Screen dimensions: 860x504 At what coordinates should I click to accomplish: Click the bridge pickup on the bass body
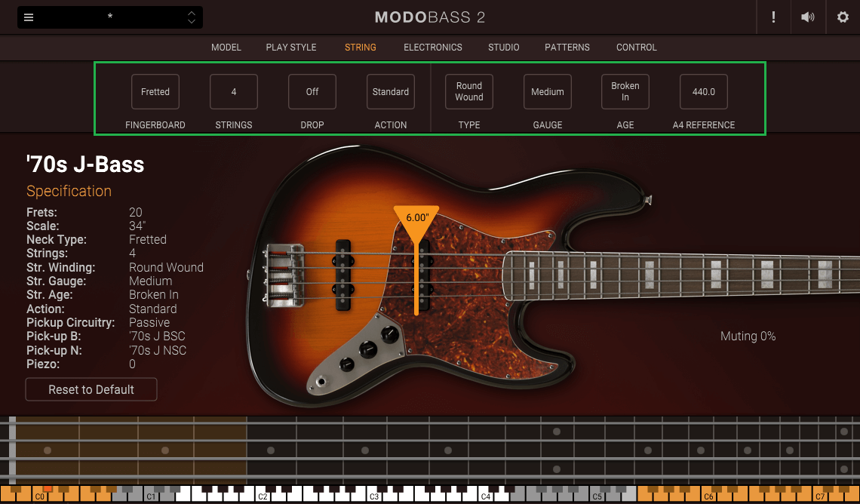342,275
